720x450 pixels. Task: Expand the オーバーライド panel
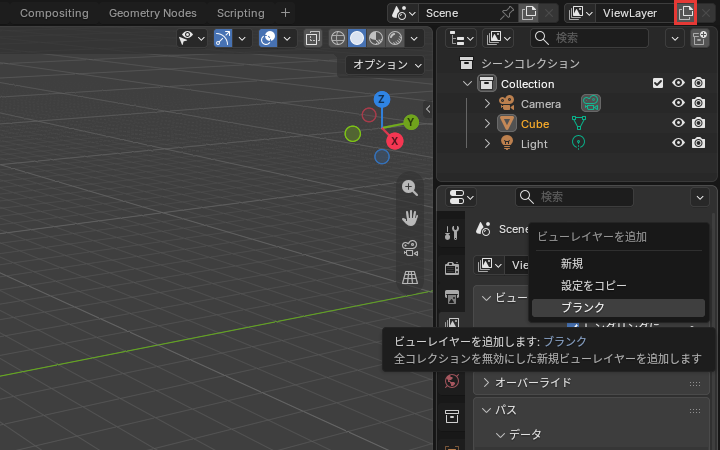click(x=591, y=382)
